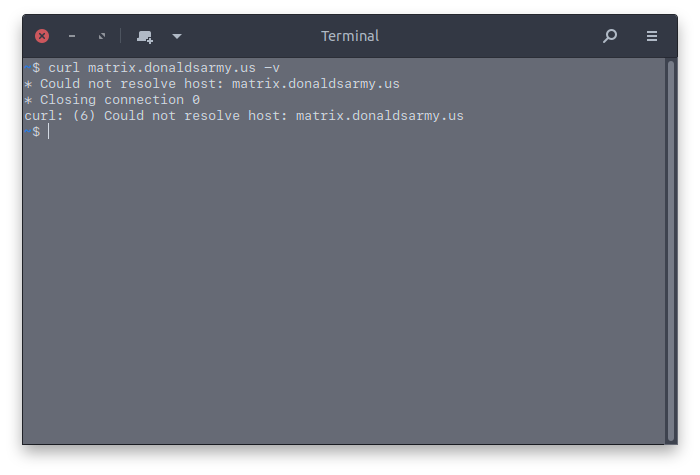Click the word "curl" in first command
This screenshot has height=475, width=700.
click(x=64, y=68)
